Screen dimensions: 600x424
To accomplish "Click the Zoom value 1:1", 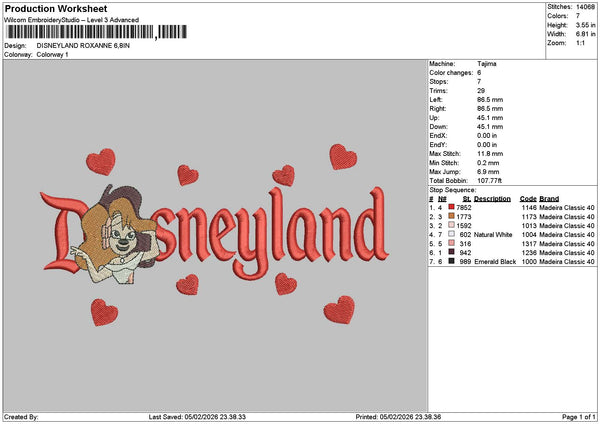I will click(x=580, y=43).
